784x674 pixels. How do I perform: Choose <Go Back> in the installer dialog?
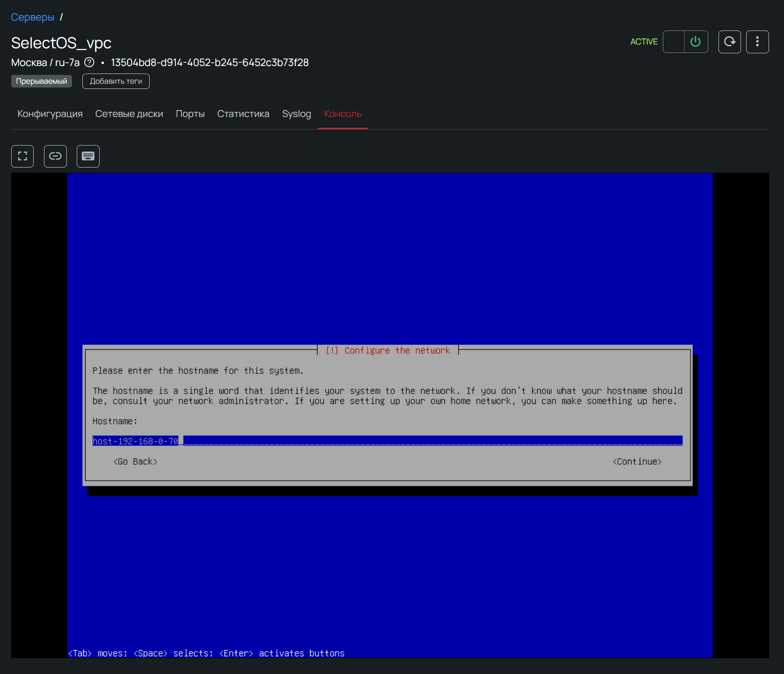click(135, 462)
